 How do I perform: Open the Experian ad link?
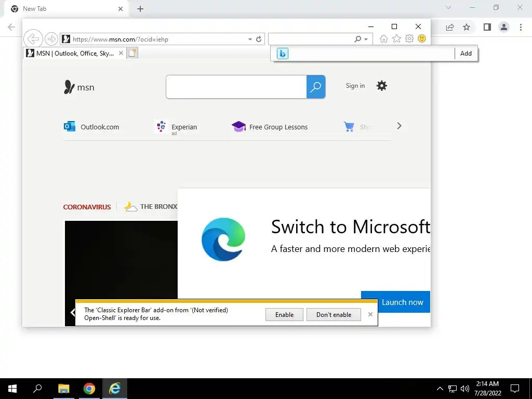(176, 127)
